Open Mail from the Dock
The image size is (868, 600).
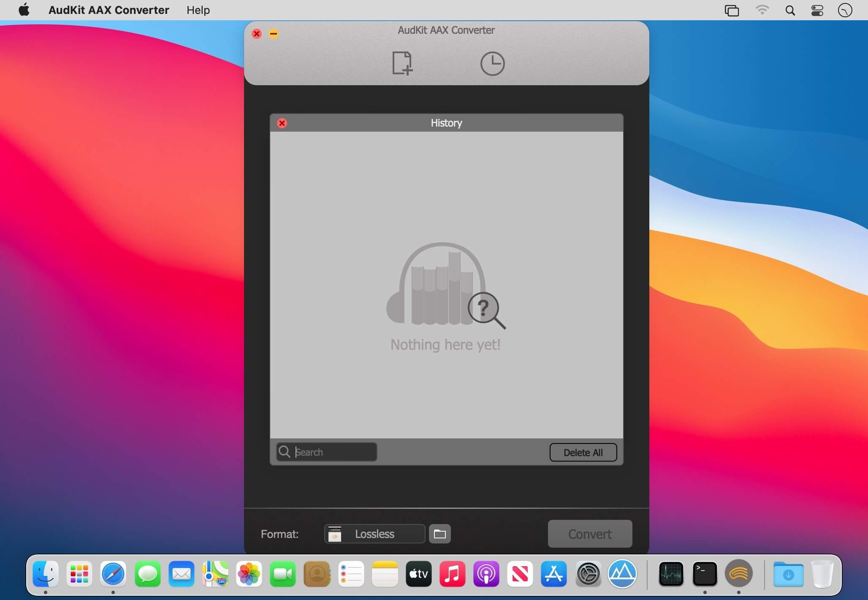click(x=181, y=574)
